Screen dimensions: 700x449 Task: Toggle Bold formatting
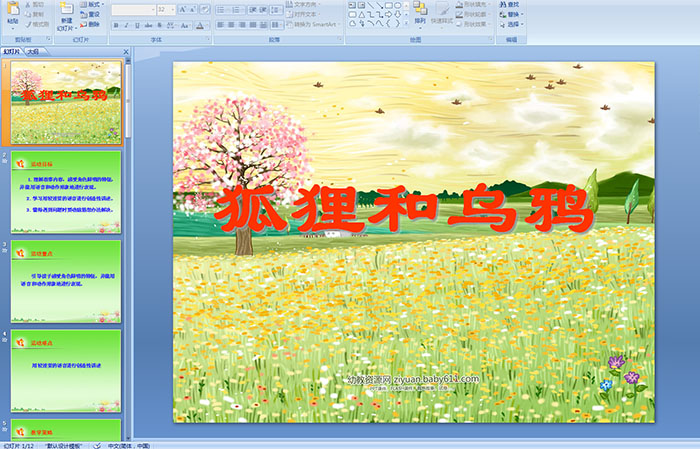coord(116,25)
